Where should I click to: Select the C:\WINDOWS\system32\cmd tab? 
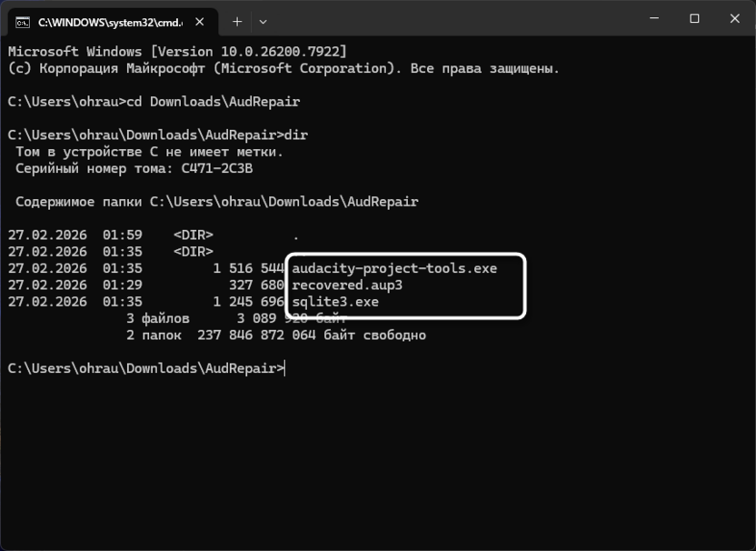111,22
